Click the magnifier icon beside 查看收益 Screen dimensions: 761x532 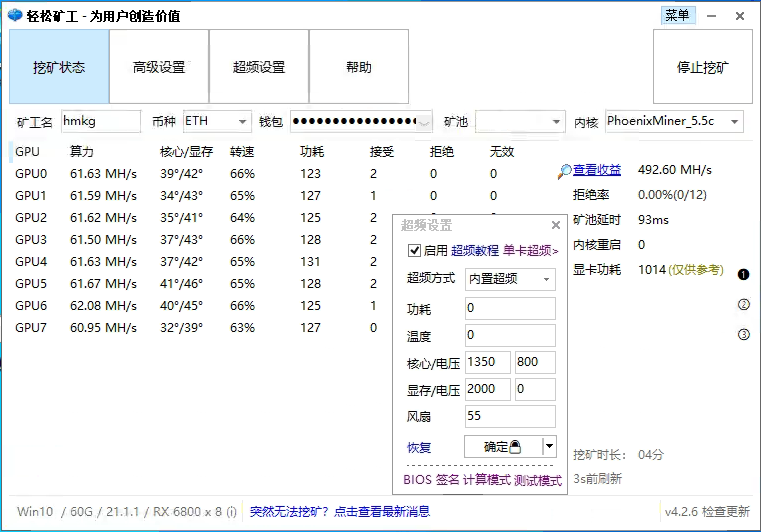(566, 171)
